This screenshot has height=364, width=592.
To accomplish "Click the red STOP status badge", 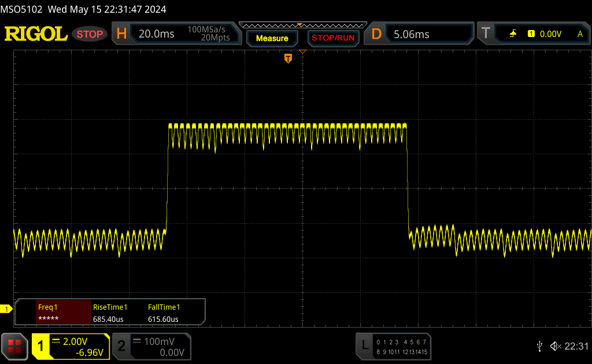I will tap(90, 34).
